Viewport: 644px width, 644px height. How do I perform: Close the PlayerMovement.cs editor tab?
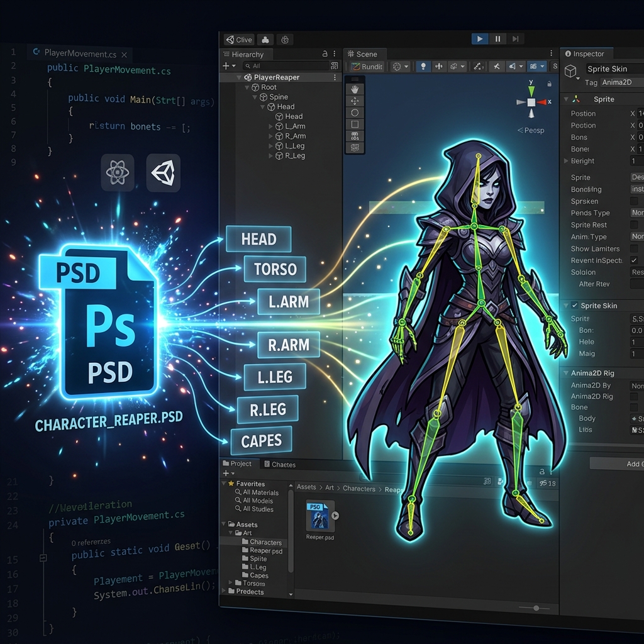tap(124, 55)
